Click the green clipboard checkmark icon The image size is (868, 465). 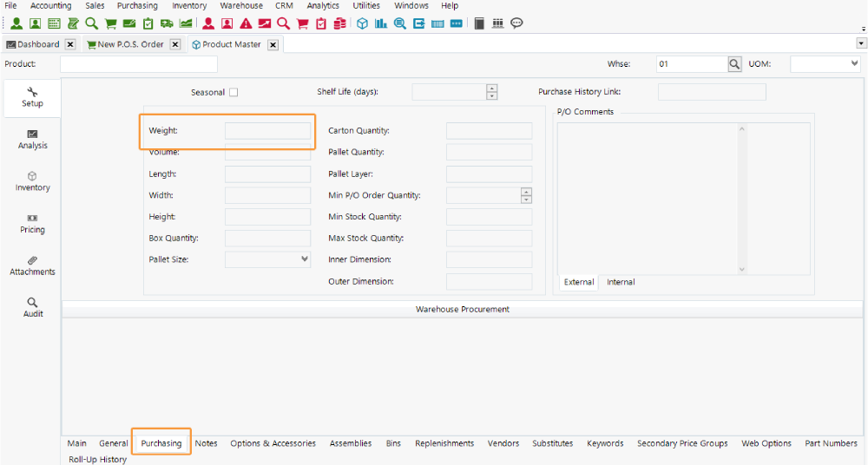tap(148, 23)
